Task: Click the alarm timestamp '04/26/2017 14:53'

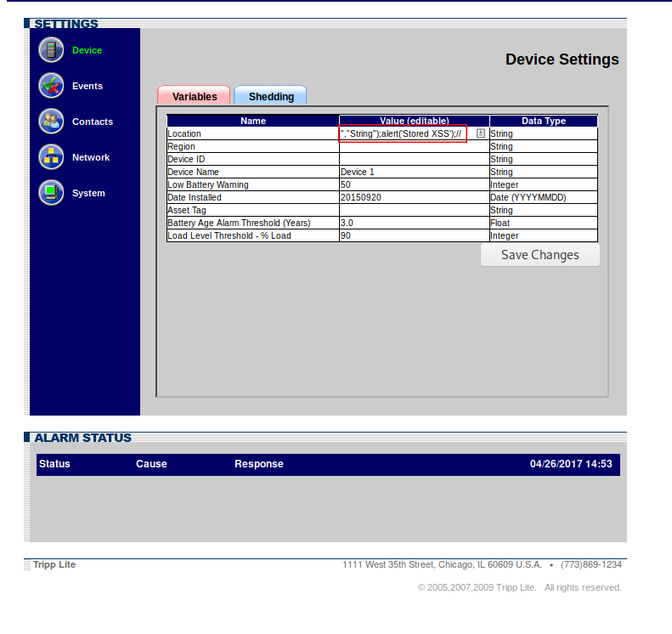Action: (x=571, y=464)
